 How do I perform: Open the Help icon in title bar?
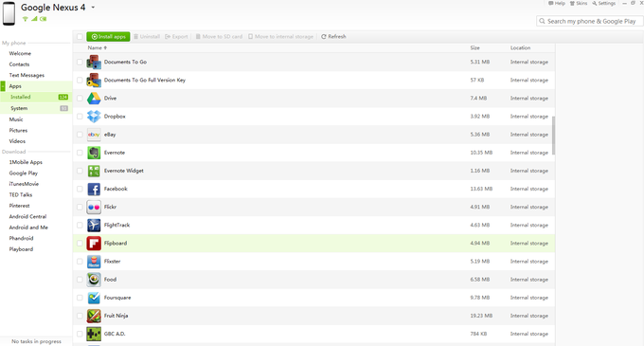point(551,3)
